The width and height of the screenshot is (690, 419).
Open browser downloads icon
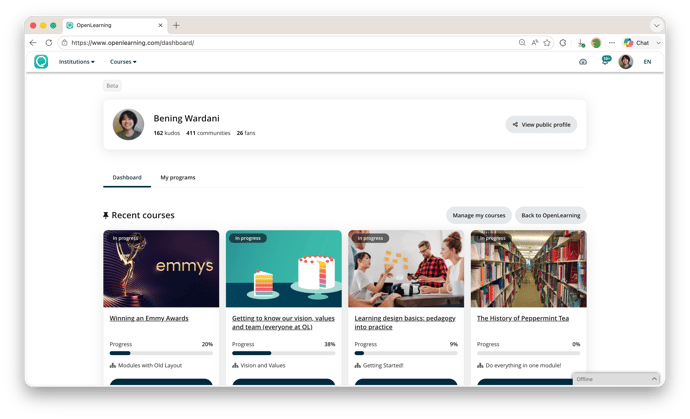(x=581, y=43)
